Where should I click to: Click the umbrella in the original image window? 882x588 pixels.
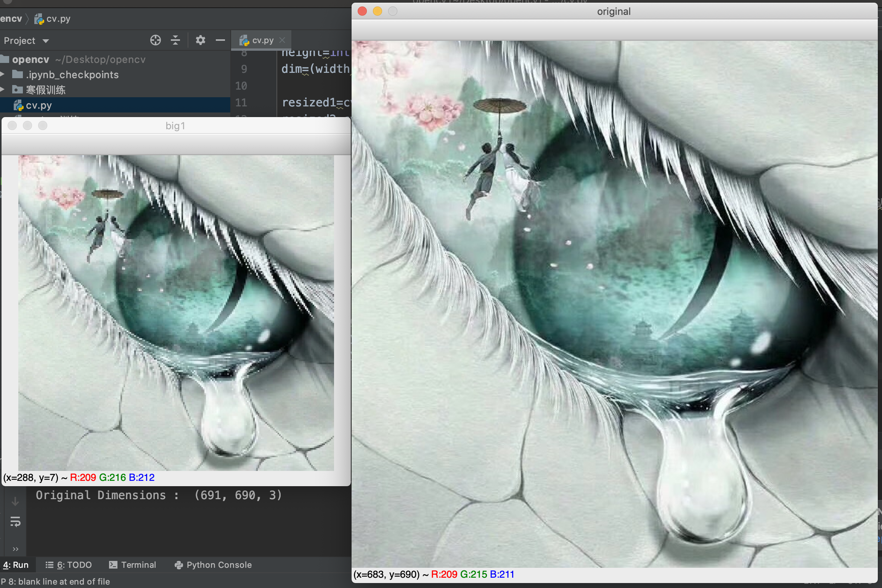pyautogui.click(x=499, y=105)
